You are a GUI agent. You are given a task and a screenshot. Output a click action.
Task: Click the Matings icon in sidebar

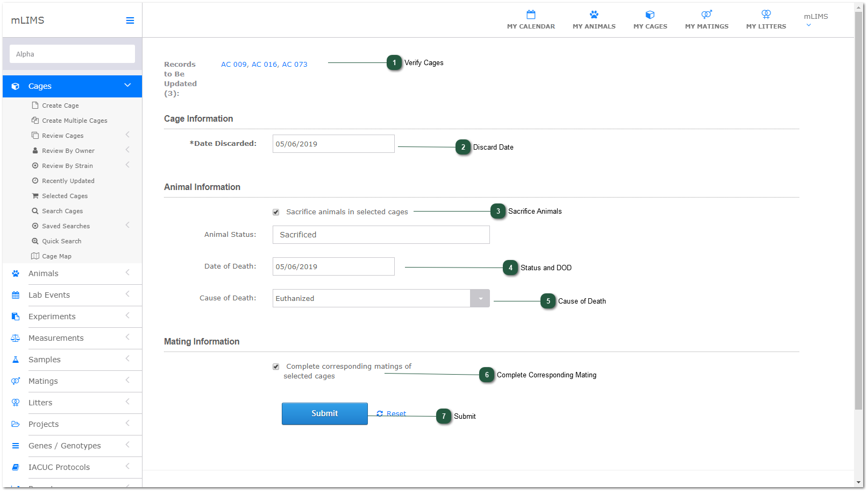[x=16, y=381]
